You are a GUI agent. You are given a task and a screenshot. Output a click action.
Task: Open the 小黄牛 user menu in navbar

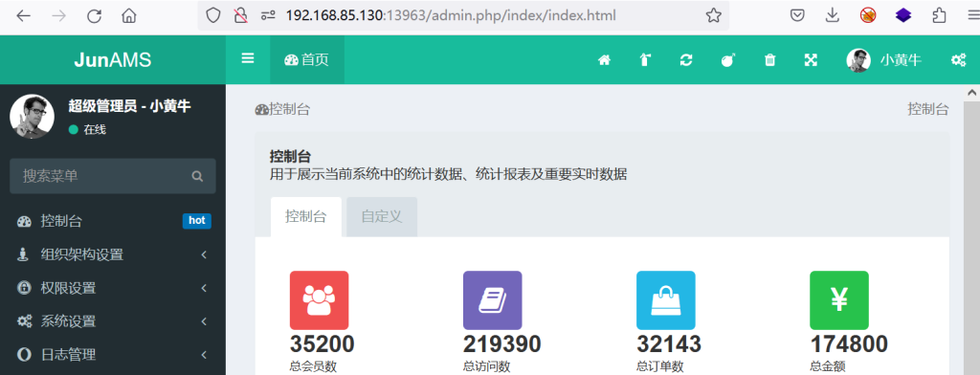point(883,60)
